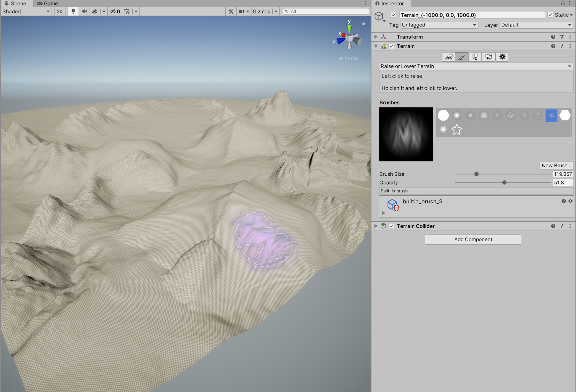Click the New Brush button

556,165
